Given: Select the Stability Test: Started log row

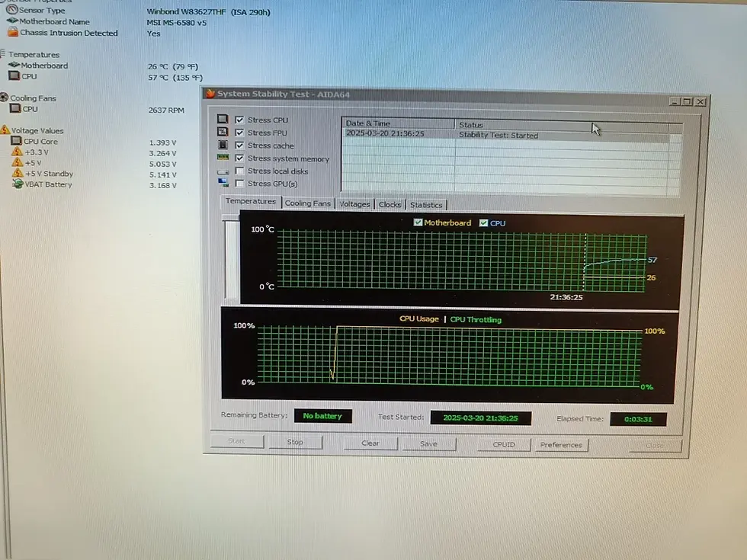Looking at the screenshot, I should [x=505, y=134].
